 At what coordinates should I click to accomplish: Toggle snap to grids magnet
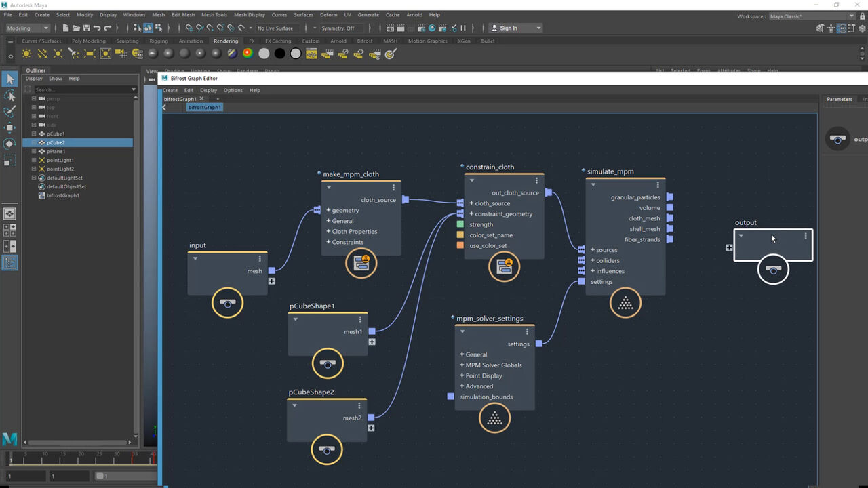coord(189,28)
